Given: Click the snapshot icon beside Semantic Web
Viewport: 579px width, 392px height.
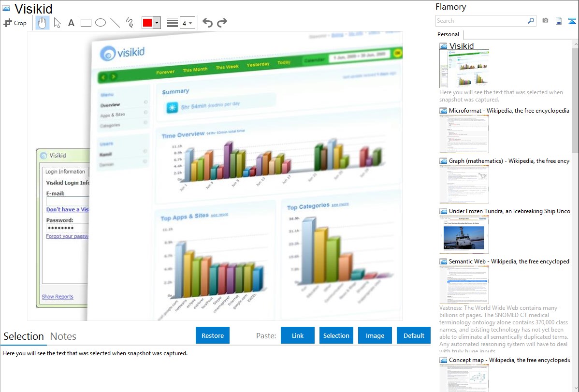Looking at the screenshot, I should coord(443,261).
